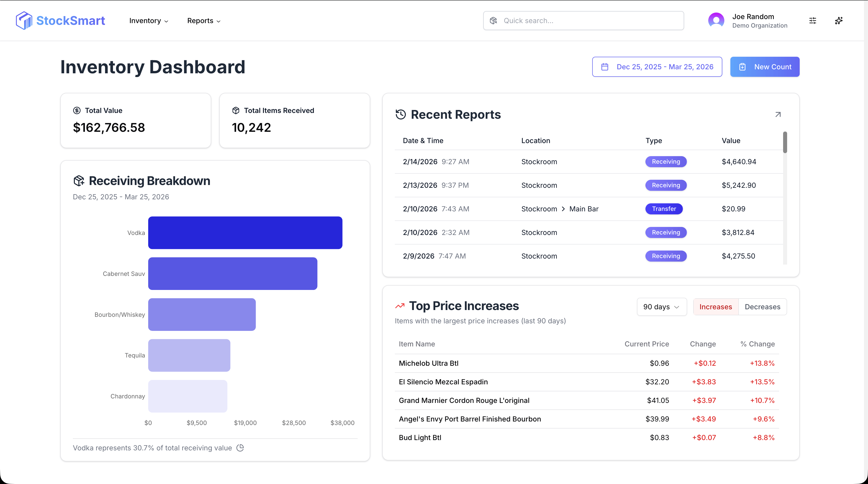Click the +13.8% change value
Viewport: 868px width, 484px height.
(x=762, y=363)
